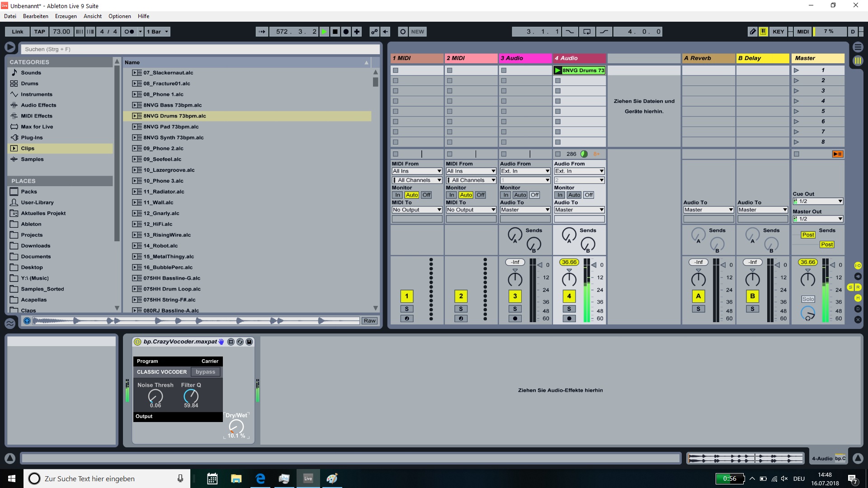Image resolution: width=868 pixels, height=488 pixels.
Task: Deactivate track 3 using its activator button
Action: pyautogui.click(x=515, y=296)
